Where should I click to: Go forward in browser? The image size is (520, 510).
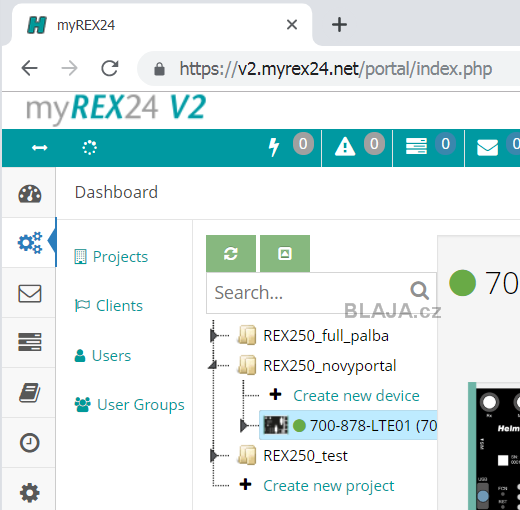click(69, 68)
